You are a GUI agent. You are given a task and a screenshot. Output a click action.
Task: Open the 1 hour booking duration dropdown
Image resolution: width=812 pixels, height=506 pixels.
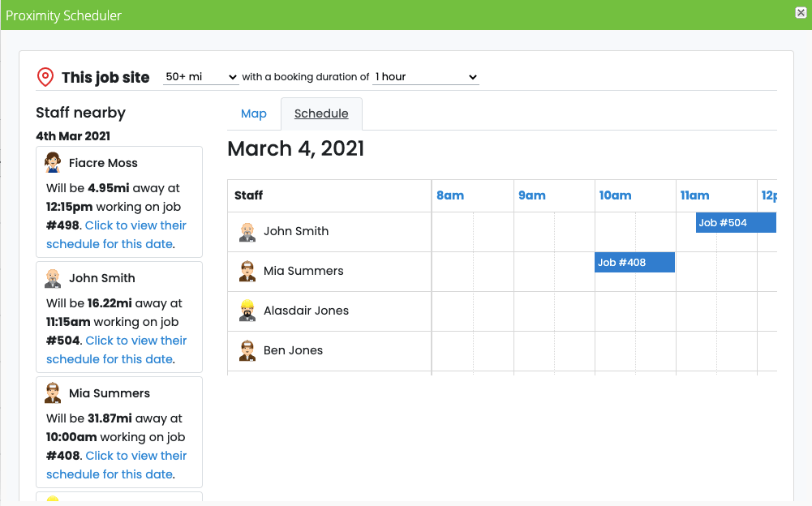click(x=426, y=77)
